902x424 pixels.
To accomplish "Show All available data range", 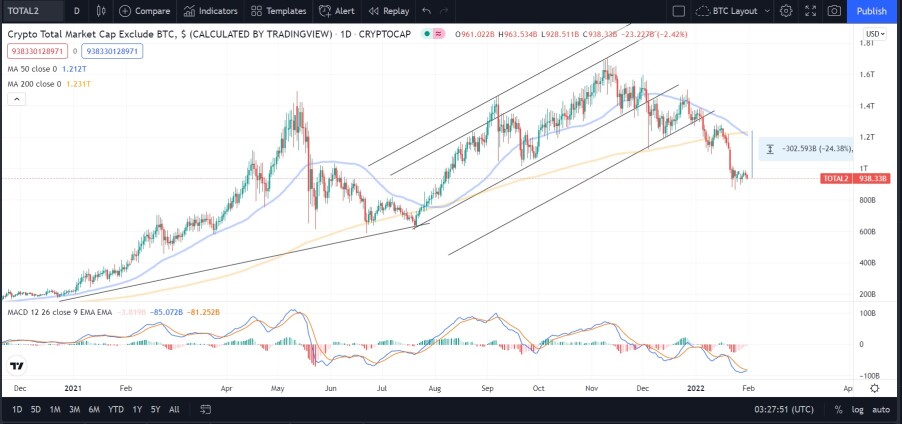I will pyautogui.click(x=174, y=410).
